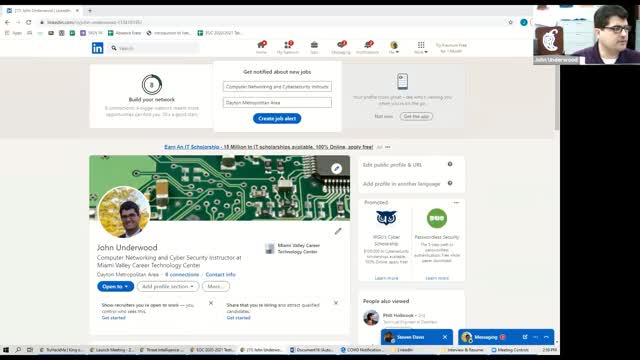Image resolution: width=640 pixels, height=360 pixels.
Task: Click the Create job alert button
Action: [x=277, y=118]
